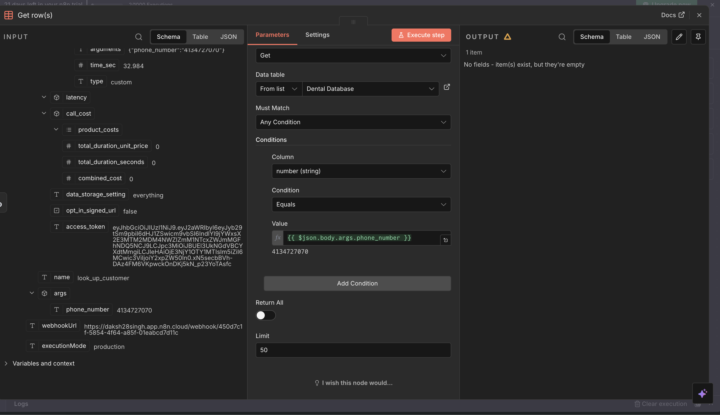Click 'No fields - item(s) exist' message
720x415 pixels.
[x=524, y=65]
